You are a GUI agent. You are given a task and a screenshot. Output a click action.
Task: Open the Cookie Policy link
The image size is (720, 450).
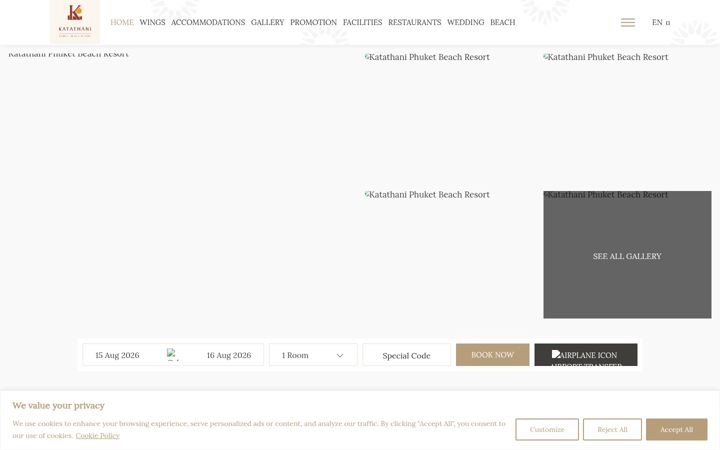97,435
